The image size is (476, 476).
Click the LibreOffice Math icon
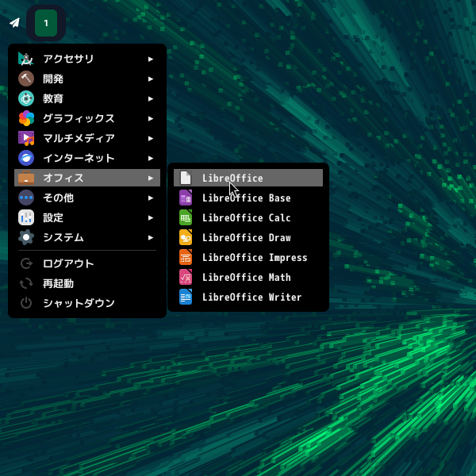tap(186, 278)
